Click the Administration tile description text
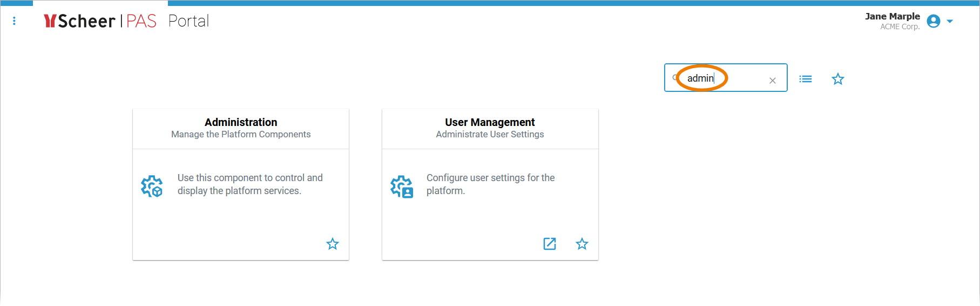 coord(250,184)
